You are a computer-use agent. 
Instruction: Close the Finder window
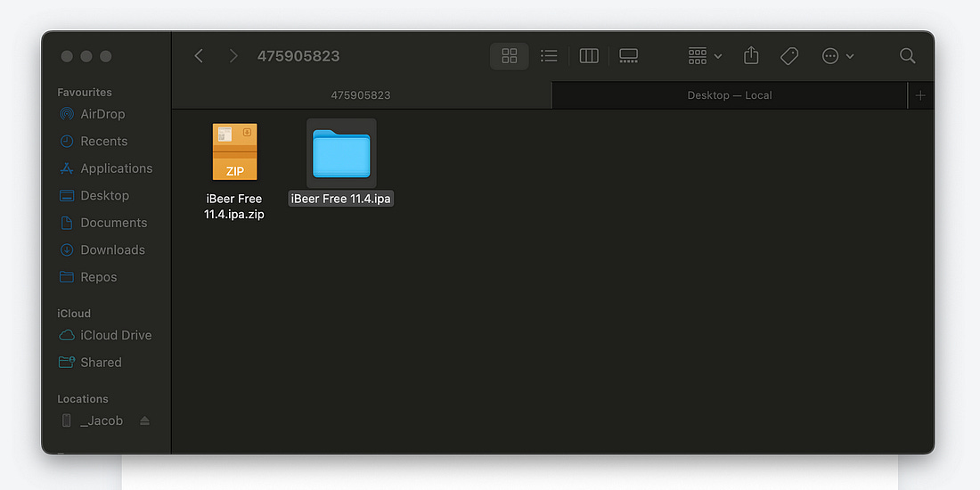[x=67, y=56]
